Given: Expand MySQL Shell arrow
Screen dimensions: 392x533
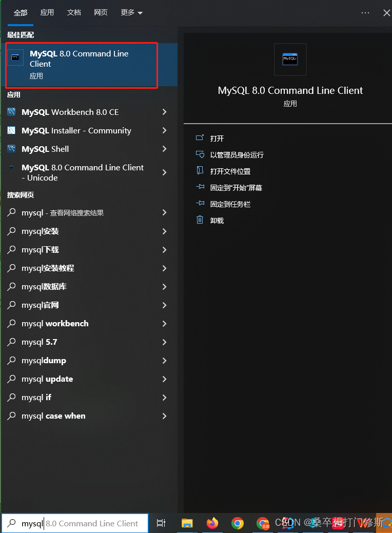Looking at the screenshot, I should point(165,149).
